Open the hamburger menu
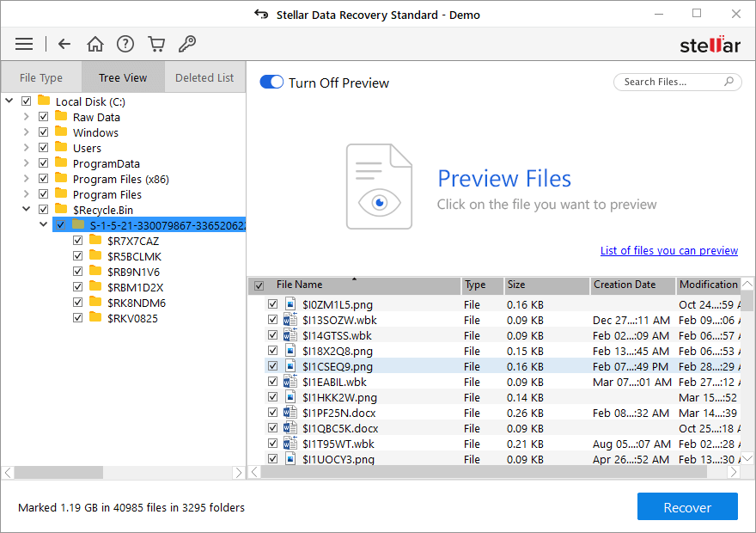The width and height of the screenshot is (756, 533). pyautogui.click(x=24, y=44)
